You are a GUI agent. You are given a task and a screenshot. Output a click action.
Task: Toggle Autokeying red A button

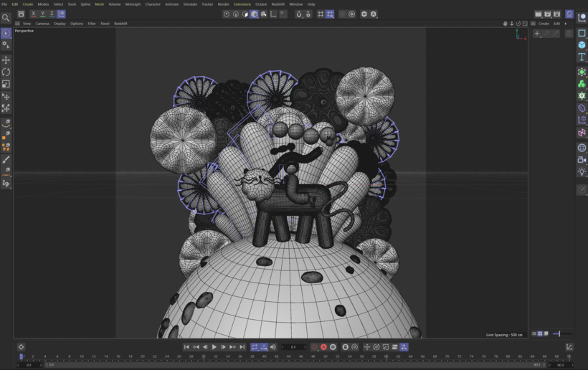(x=323, y=347)
